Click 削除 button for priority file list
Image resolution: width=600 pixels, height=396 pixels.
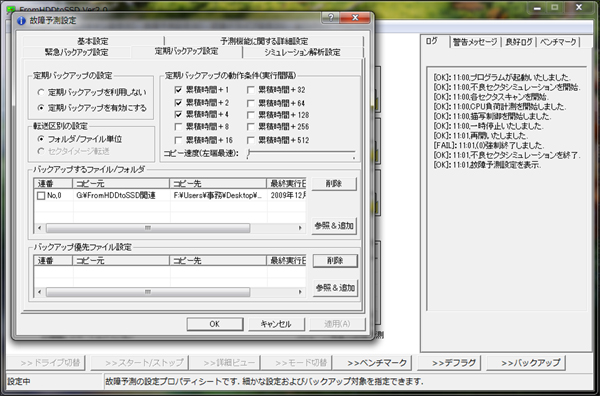point(335,261)
